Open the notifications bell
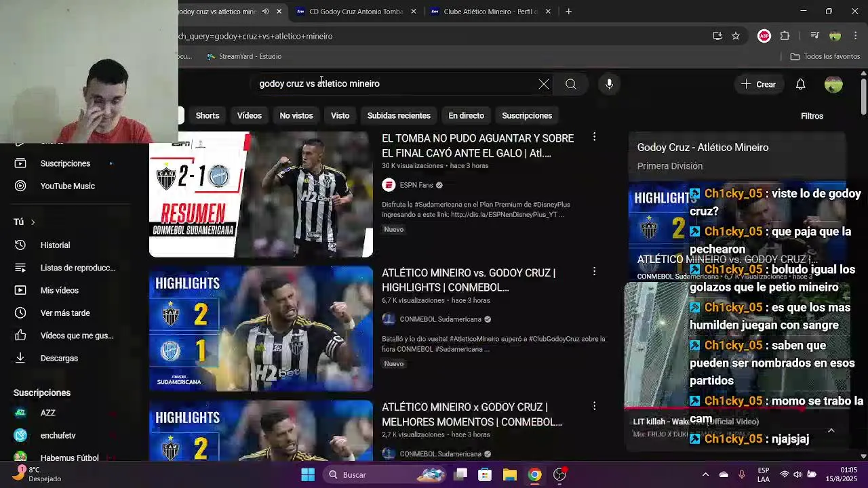 coord(800,84)
